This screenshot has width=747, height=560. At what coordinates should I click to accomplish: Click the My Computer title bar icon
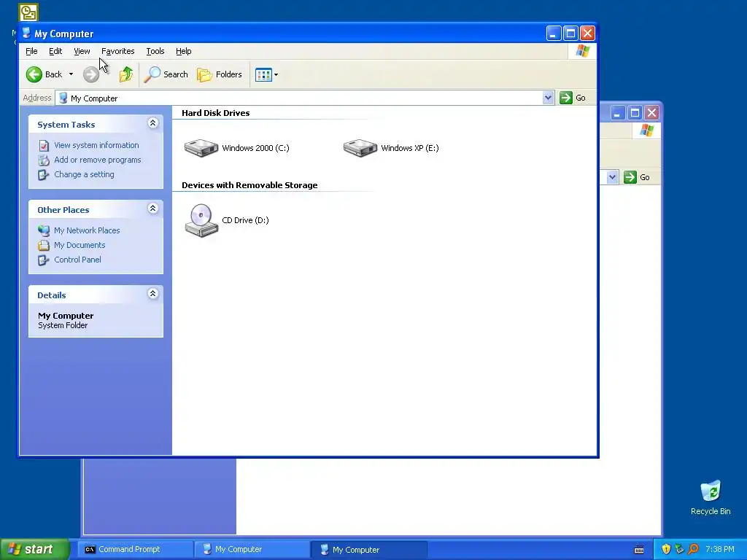point(27,34)
